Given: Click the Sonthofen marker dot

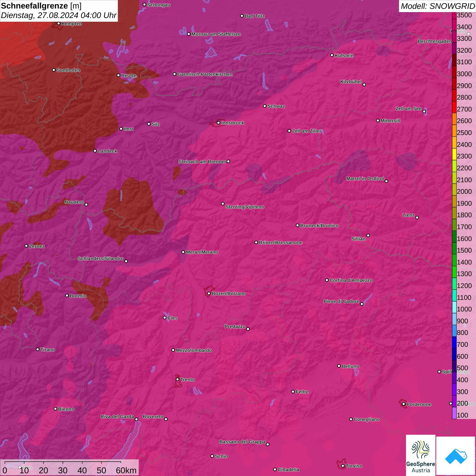Looking at the screenshot, I should [54, 70].
